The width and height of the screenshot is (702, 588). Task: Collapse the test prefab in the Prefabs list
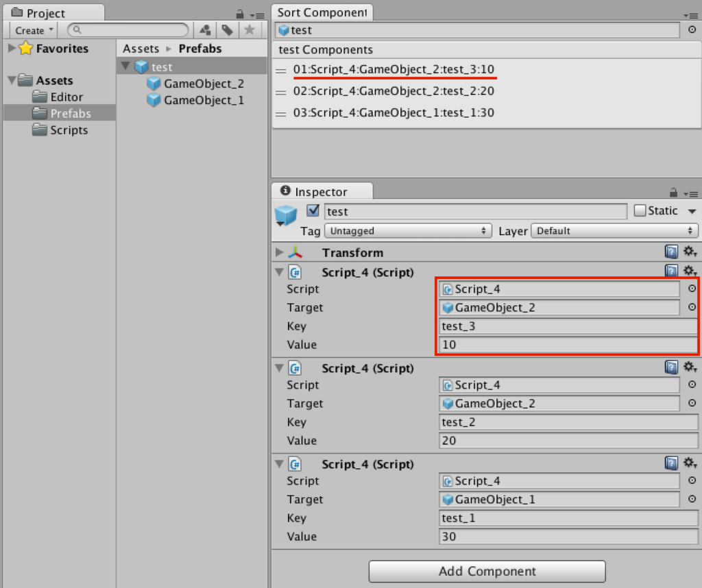126,66
